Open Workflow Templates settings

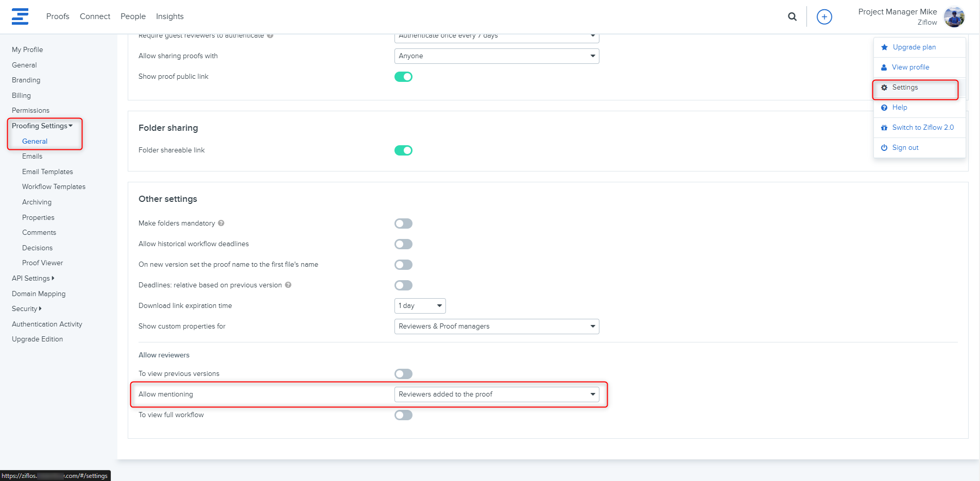point(54,186)
